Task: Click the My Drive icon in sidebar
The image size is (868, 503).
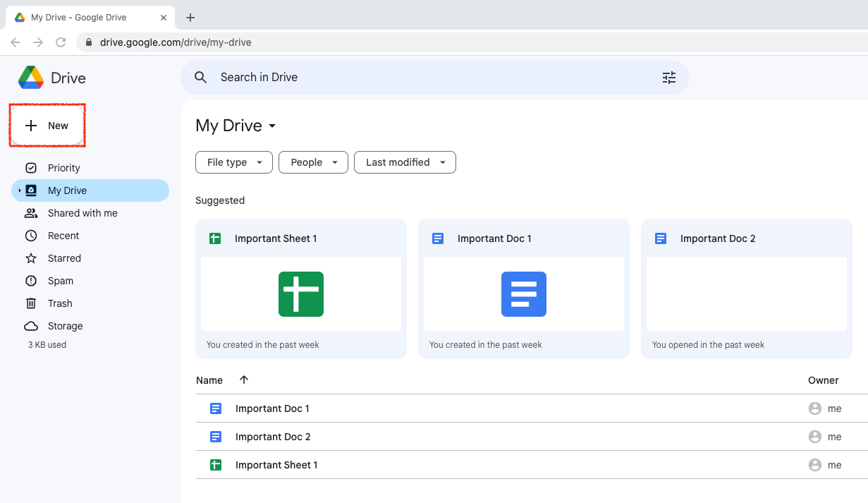Action: coord(31,190)
